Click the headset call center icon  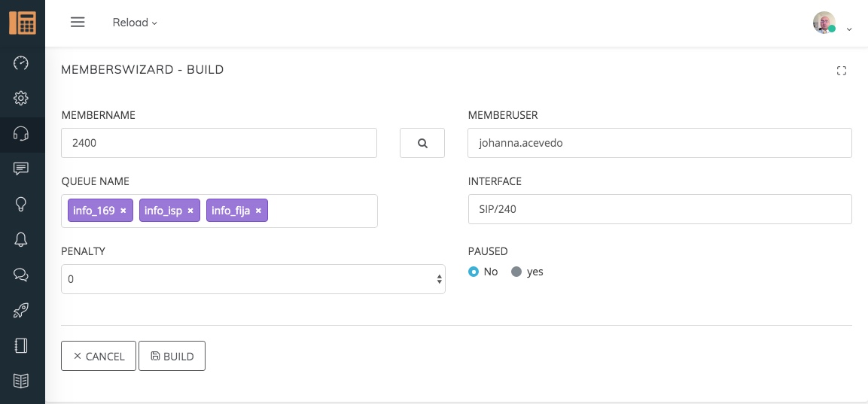(21, 134)
